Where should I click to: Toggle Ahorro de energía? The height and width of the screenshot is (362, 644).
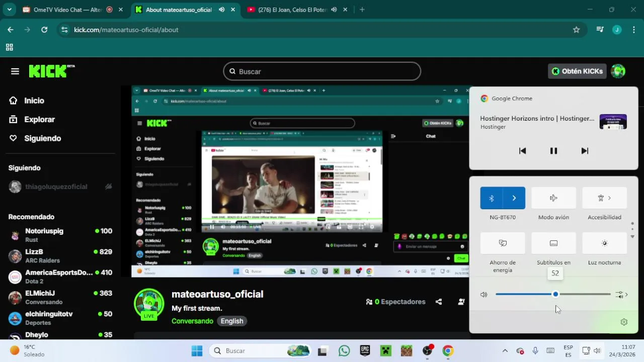coord(503,243)
